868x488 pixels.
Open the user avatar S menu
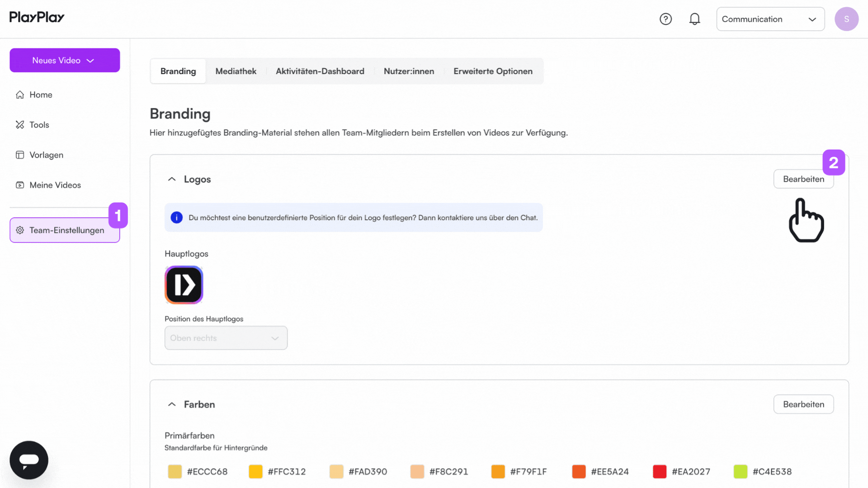pos(846,19)
